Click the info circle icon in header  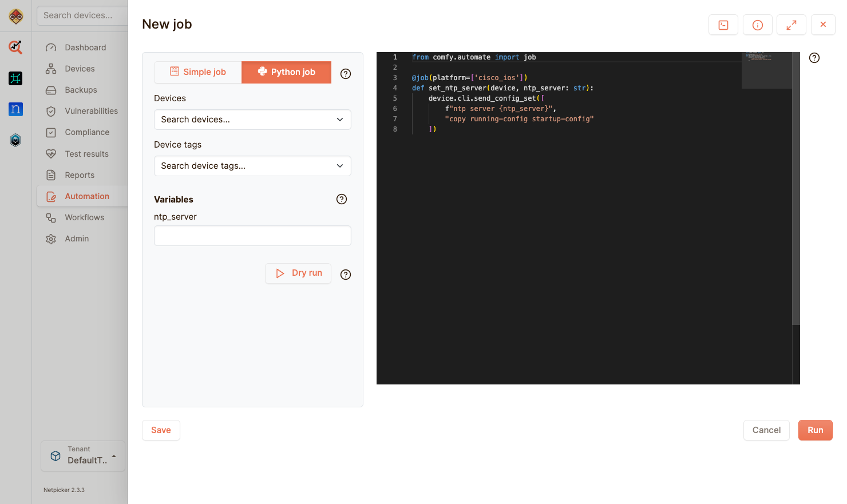pos(757,25)
